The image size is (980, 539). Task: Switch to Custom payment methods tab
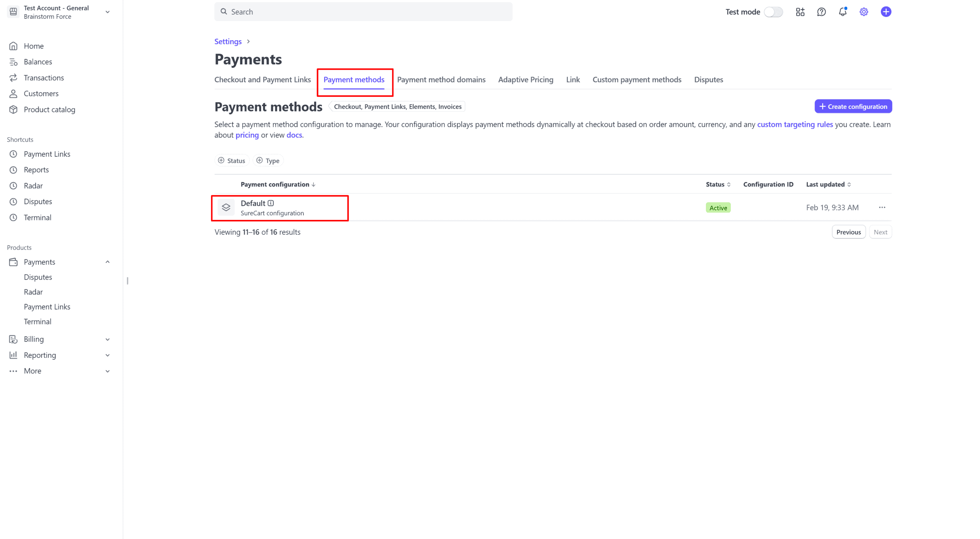click(637, 80)
